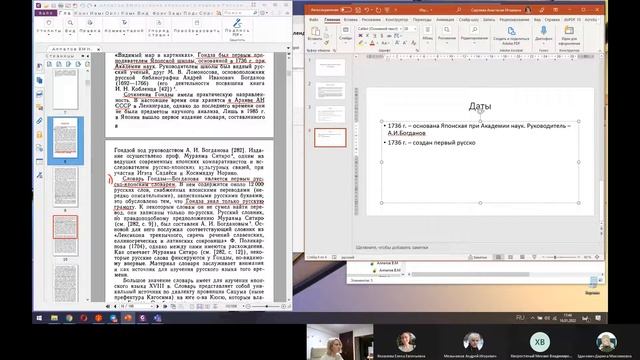Image resolution: width=640 pixels, height=360 pixels.
Task: Click the bullet text '1736 г. – создан первый русско'
Action: click(431, 142)
